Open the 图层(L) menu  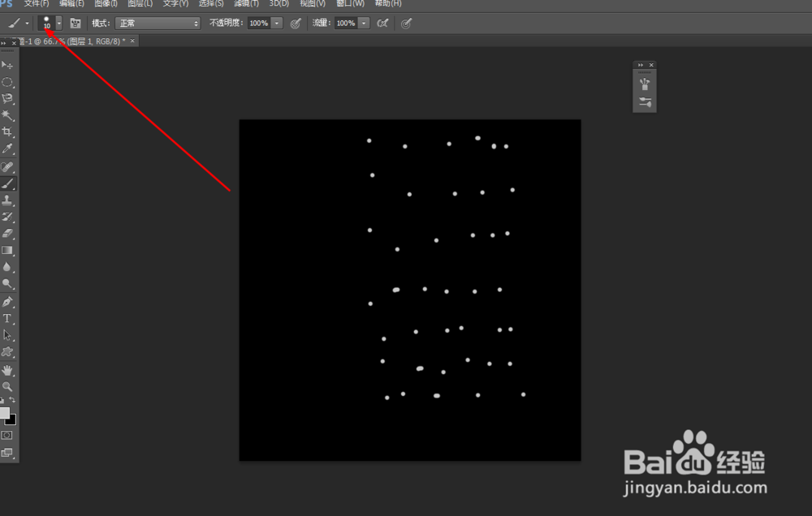(x=140, y=3)
